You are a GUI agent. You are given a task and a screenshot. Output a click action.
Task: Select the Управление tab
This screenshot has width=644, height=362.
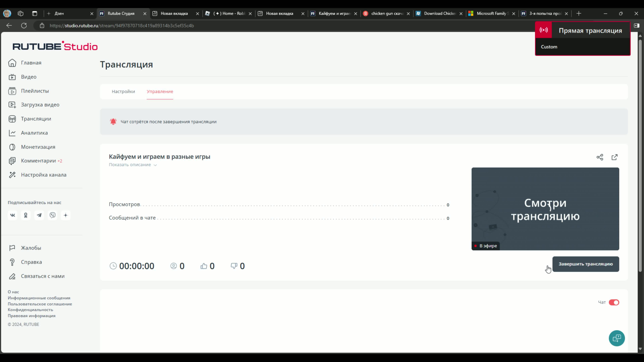point(160,92)
